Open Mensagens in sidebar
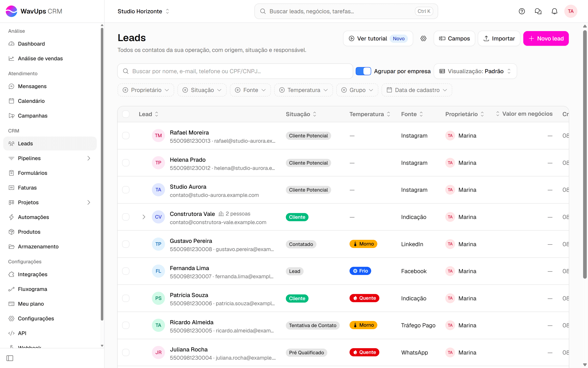Image resolution: width=588 pixels, height=368 pixels. click(50, 86)
